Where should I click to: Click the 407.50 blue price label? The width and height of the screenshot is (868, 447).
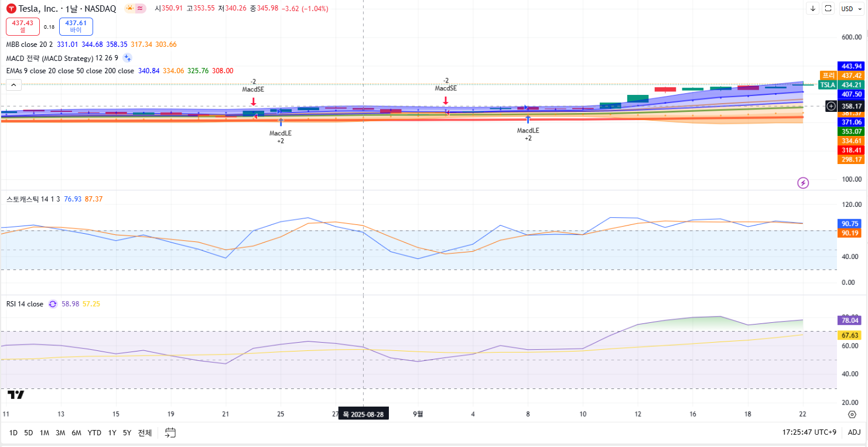pos(851,94)
